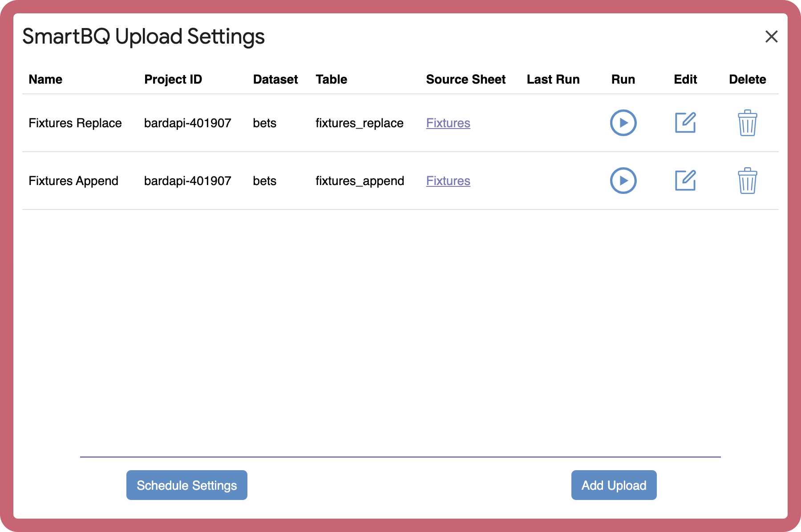Click the Delete column header

tap(748, 79)
